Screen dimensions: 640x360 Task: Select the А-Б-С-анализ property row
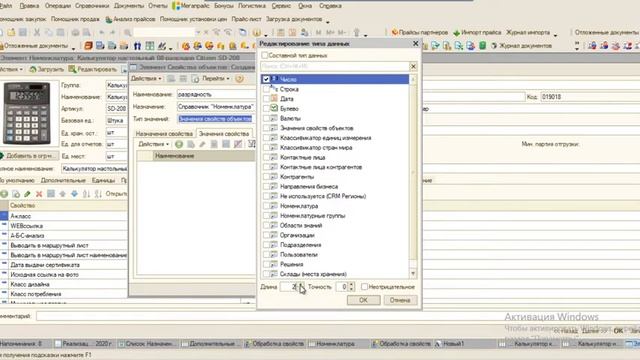click(64, 236)
